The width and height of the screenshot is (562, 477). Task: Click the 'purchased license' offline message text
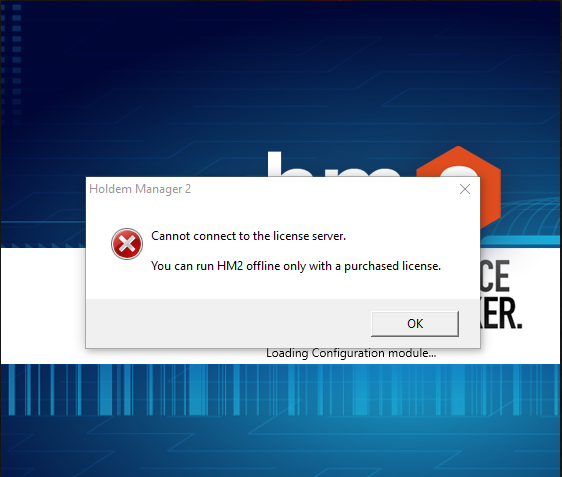pyautogui.click(x=296, y=266)
